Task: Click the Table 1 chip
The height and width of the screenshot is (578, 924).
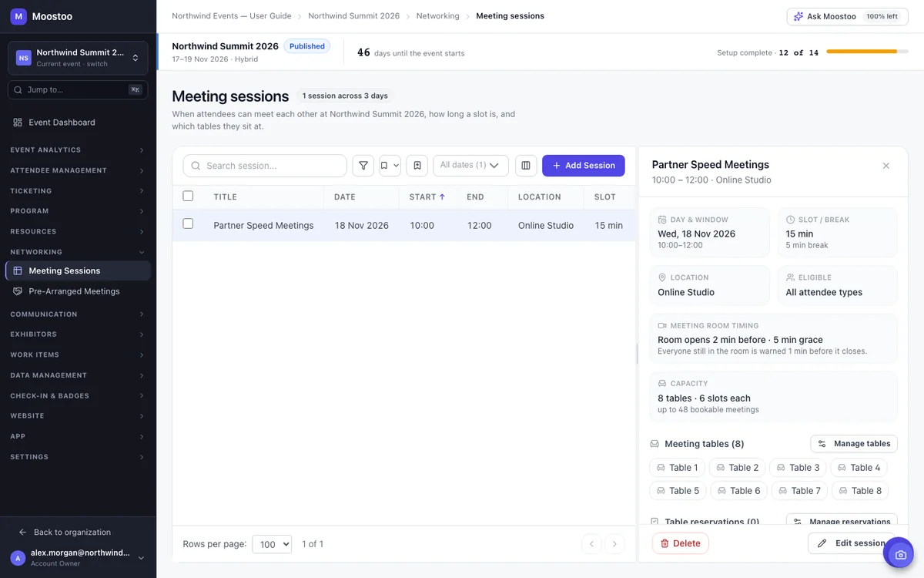Action: point(677,468)
